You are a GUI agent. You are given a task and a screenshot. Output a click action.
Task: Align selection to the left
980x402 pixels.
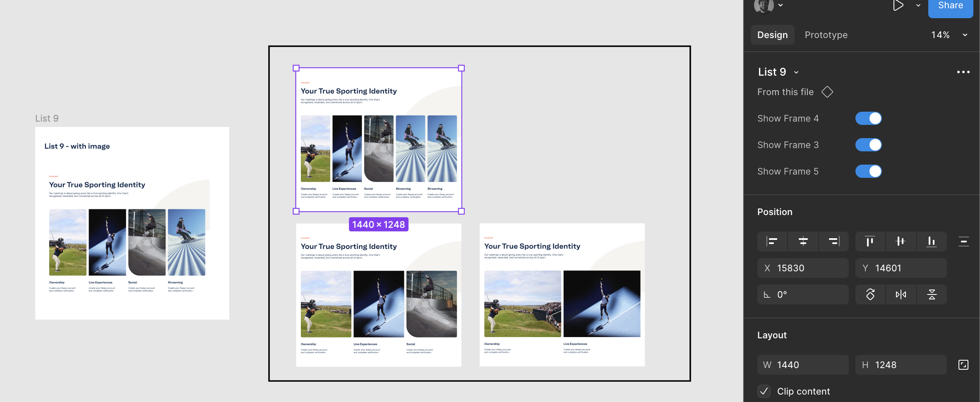point(772,241)
